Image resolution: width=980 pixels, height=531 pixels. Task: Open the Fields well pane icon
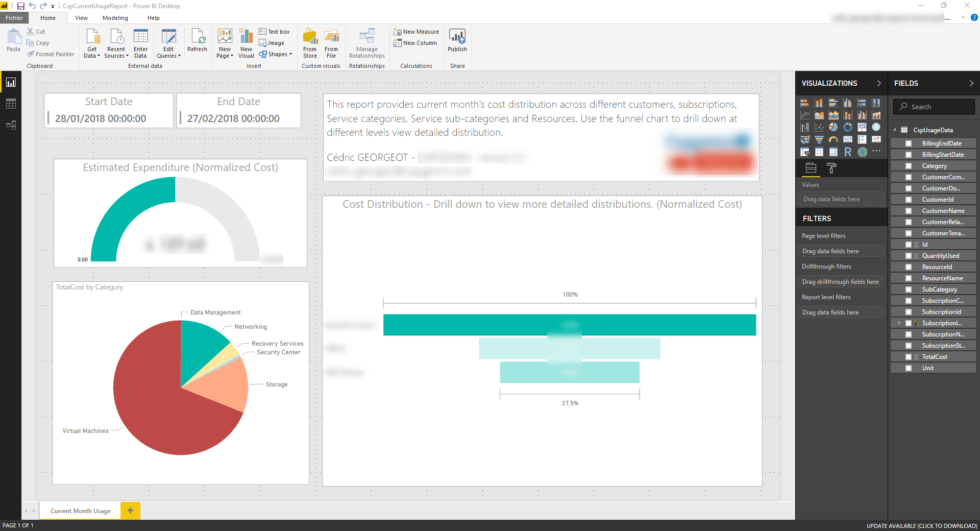[811, 168]
